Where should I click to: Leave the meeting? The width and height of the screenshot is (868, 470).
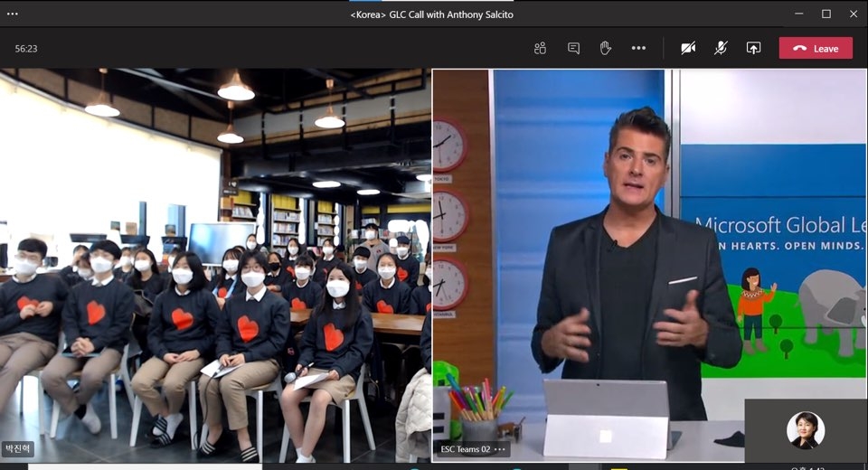(x=816, y=48)
